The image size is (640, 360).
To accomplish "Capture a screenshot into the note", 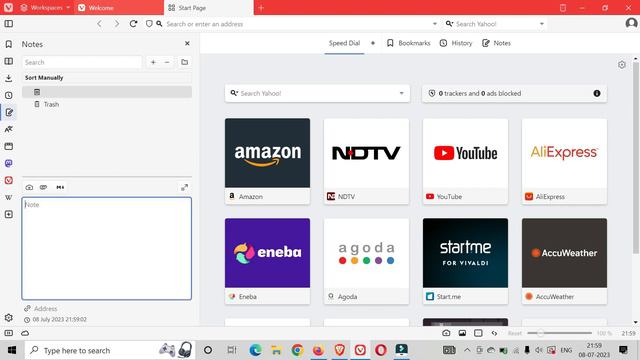I will tap(29, 187).
